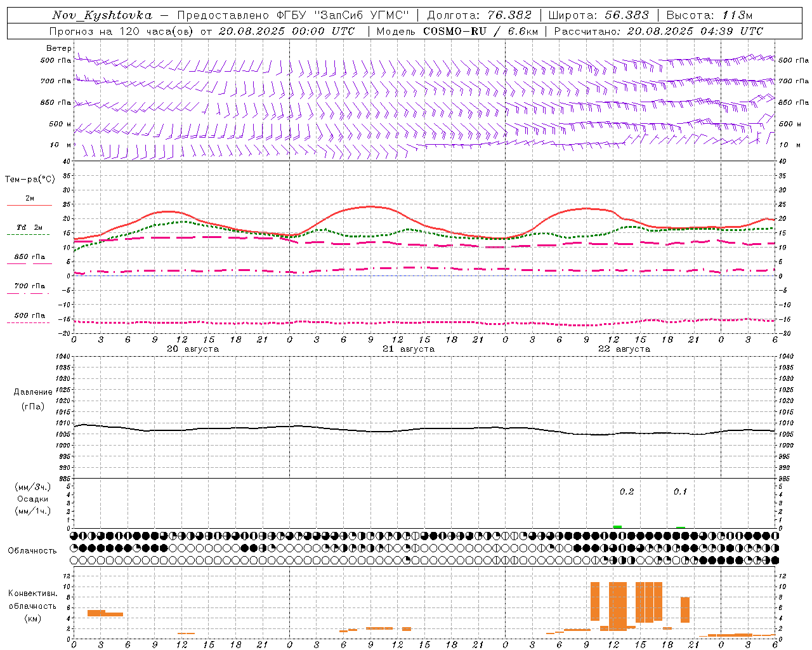Image resolution: width=812 pixels, height=650 pixels.
Task: Click the '(км)' unit in the convective cloudiness label
Action: pyautogui.click(x=33, y=618)
